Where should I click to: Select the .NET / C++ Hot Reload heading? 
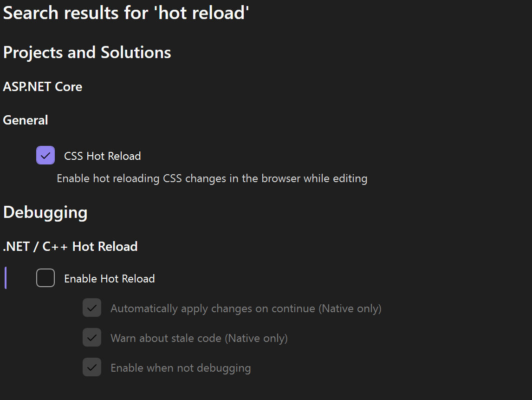click(x=70, y=246)
